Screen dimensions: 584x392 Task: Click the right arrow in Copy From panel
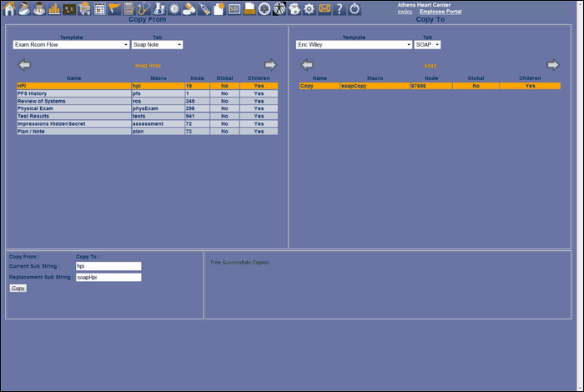coord(270,65)
